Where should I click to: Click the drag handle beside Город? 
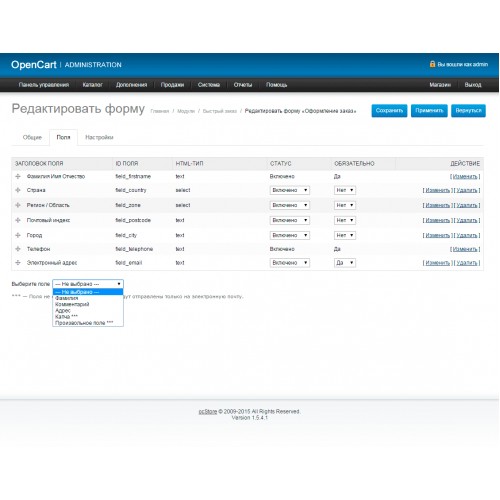coord(18,235)
